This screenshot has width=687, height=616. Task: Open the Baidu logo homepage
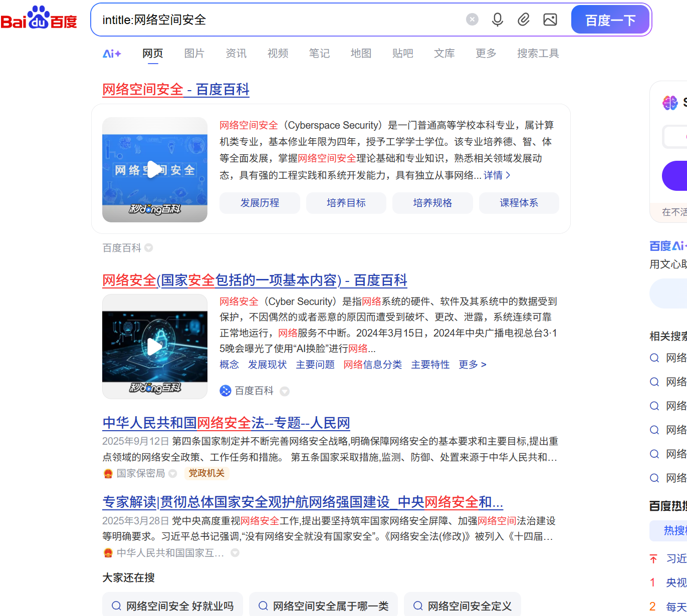point(39,18)
